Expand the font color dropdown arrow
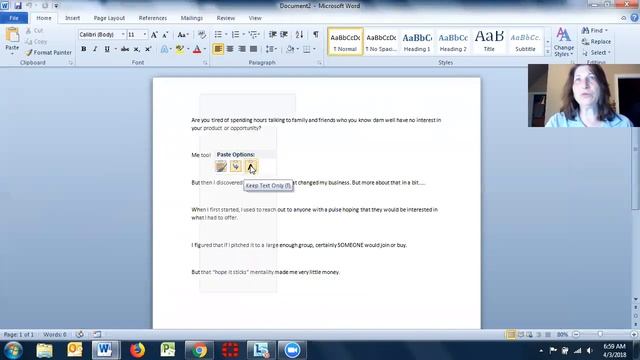Screen dimensions: 640x360 (204, 49)
